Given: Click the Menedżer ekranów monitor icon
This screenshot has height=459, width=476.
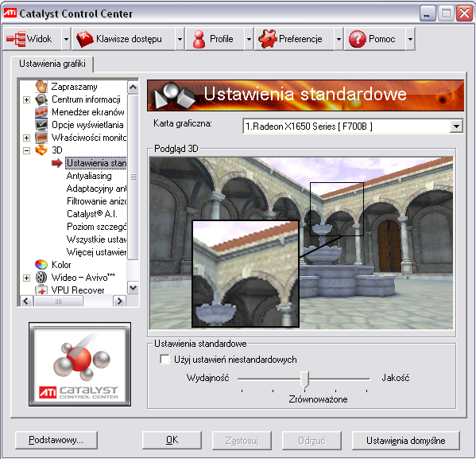Looking at the screenshot, I should [41, 112].
